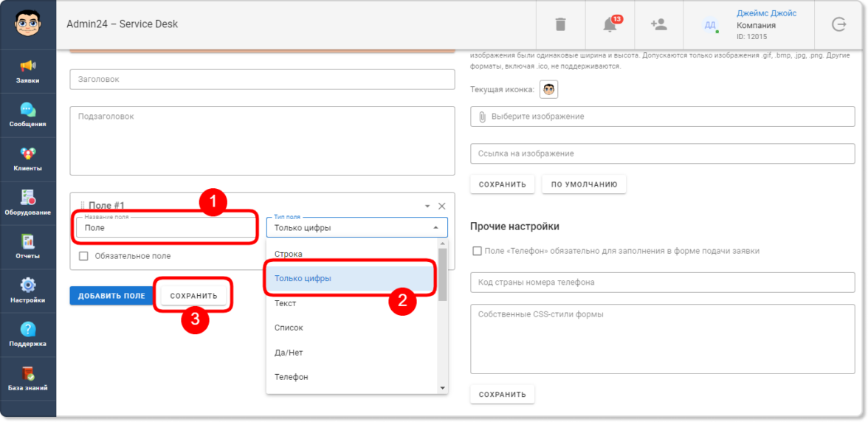The height and width of the screenshot is (422, 868).
Task: Expand the Тип поля dropdown
Action: 356,228
